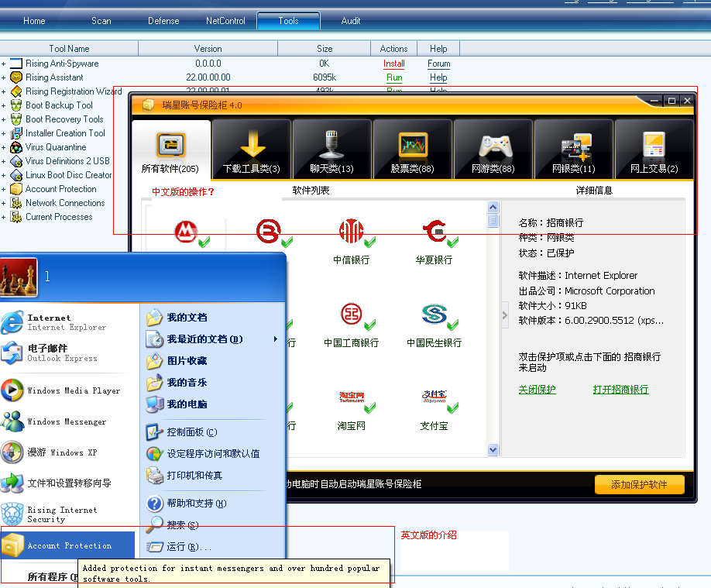The width and height of the screenshot is (711, 588).
Task: Open the 聊天类(13) category tab
Action: click(332, 150)
